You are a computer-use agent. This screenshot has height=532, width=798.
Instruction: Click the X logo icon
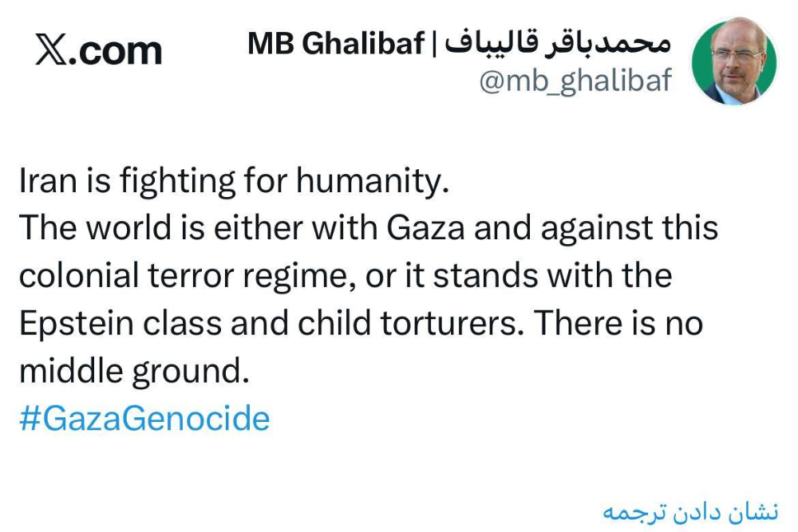[51, 51]
